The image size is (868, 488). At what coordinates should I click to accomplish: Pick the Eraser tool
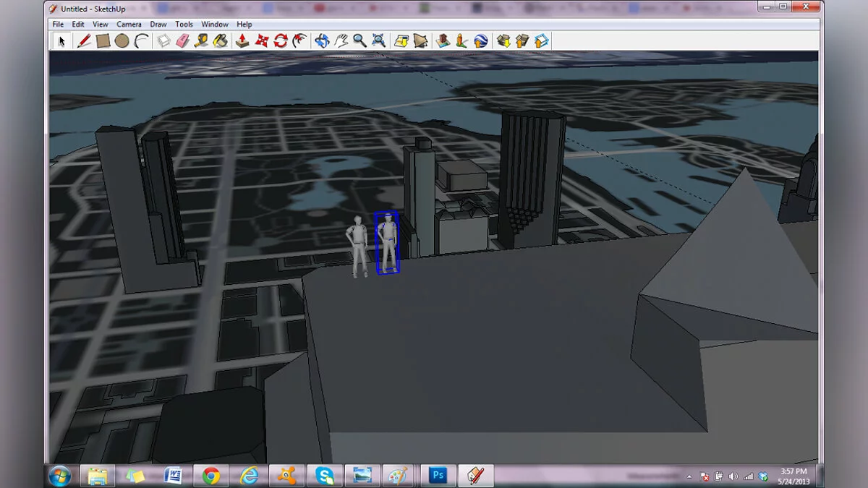click(x=182, y=41)
